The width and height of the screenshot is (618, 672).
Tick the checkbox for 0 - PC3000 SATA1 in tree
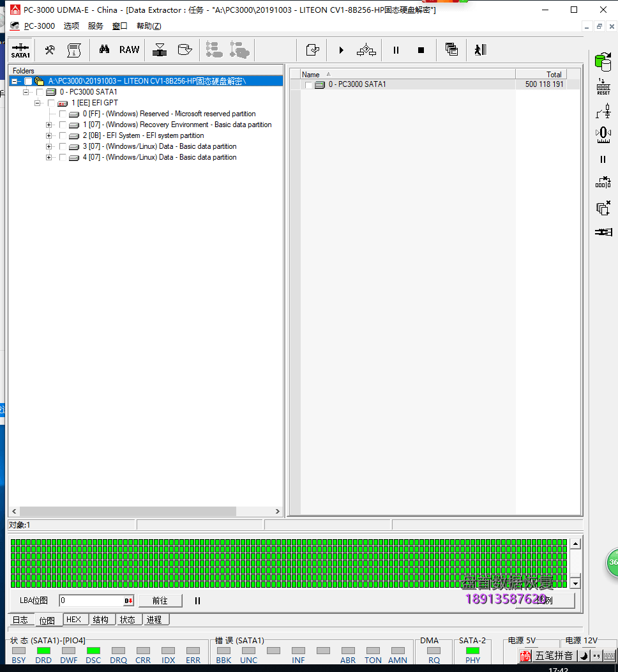pos(40,92)
